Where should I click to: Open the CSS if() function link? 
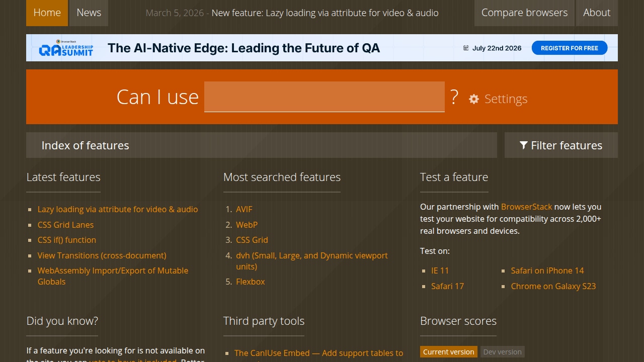[x=67, y=240]
